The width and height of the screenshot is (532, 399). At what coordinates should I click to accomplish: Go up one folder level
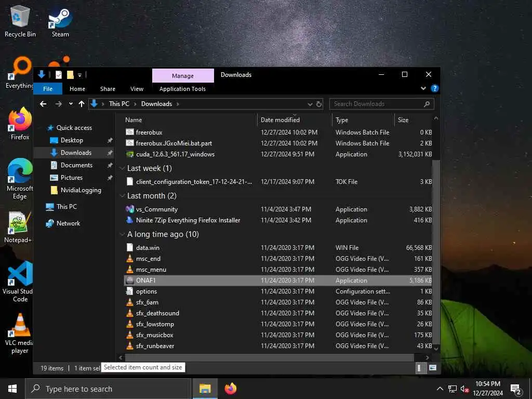coord(82,104)
